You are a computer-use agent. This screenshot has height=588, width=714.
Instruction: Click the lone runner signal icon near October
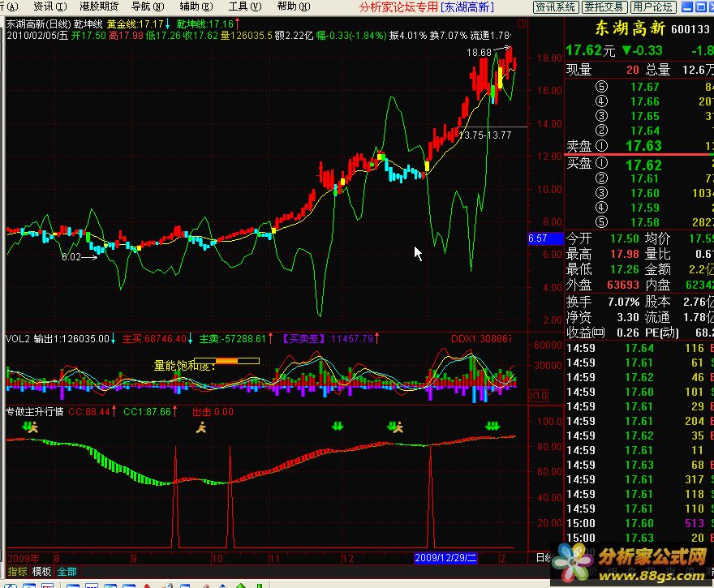[201, 427]
